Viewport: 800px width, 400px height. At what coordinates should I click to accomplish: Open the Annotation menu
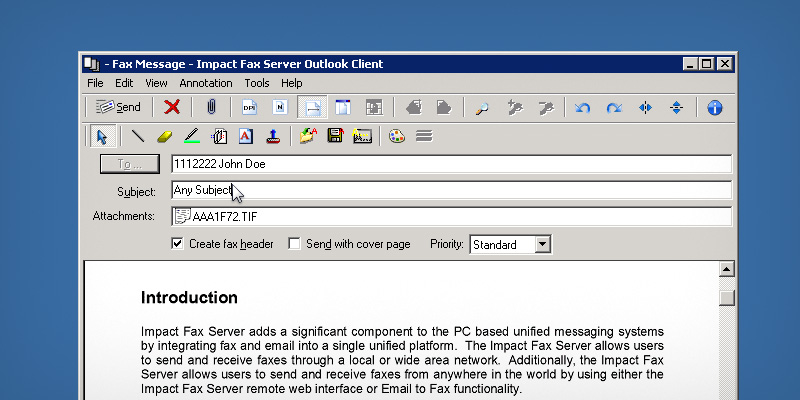pyautogui.click(x=206, y=83)
